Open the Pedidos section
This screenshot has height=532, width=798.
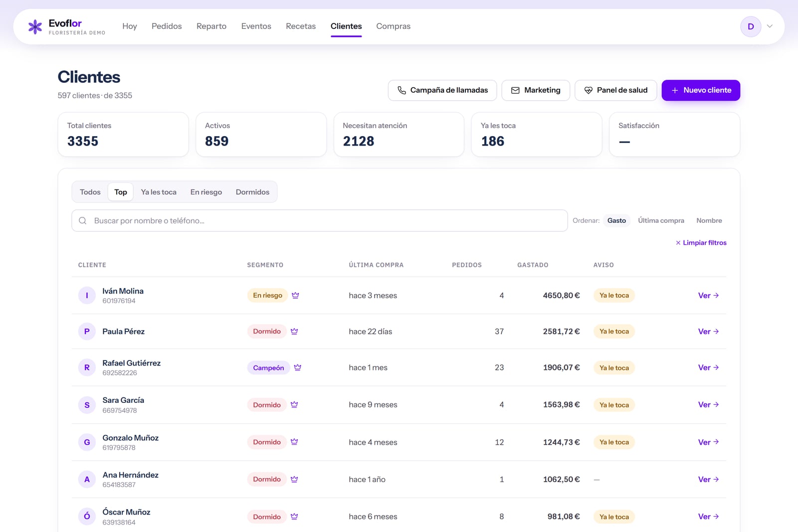coord(167,26)
